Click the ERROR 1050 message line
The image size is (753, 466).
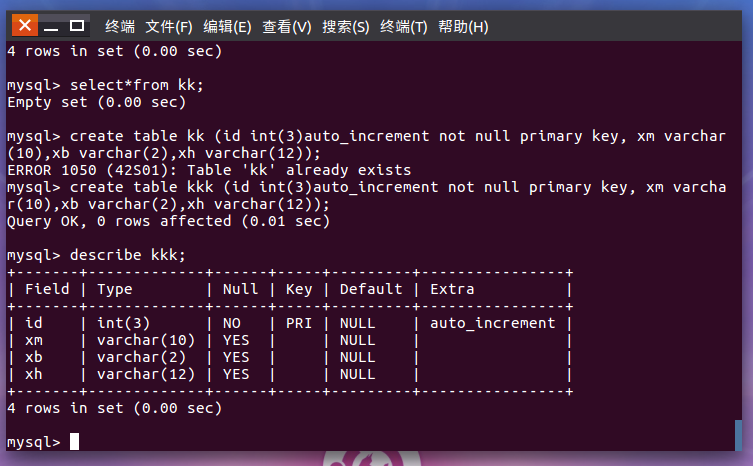209,170
